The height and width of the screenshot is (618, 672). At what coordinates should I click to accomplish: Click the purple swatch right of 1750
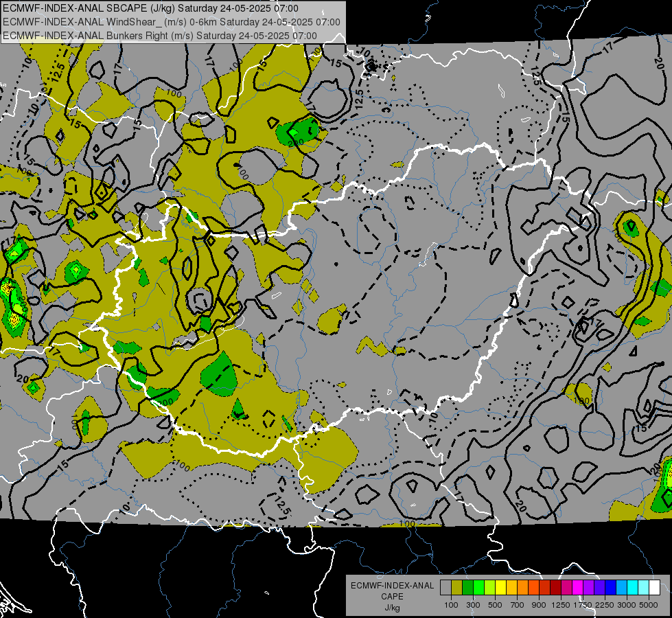(x=588, y=587)
